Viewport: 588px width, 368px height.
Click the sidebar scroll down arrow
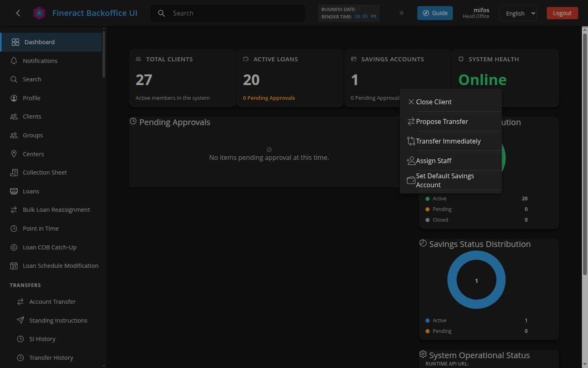(x=104, y=366)
